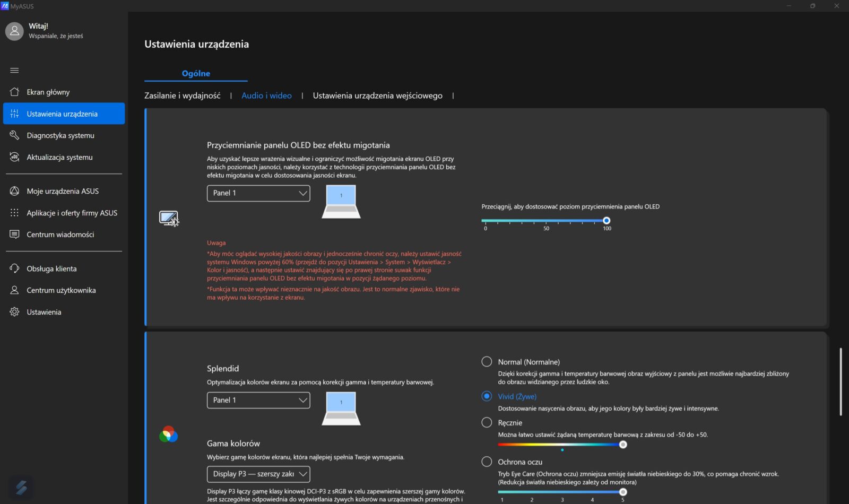The width and height of the screenshot is (849, 504).
Task: Open Moje urządzenia ASUS icon
Action: (x=14, y=191)
